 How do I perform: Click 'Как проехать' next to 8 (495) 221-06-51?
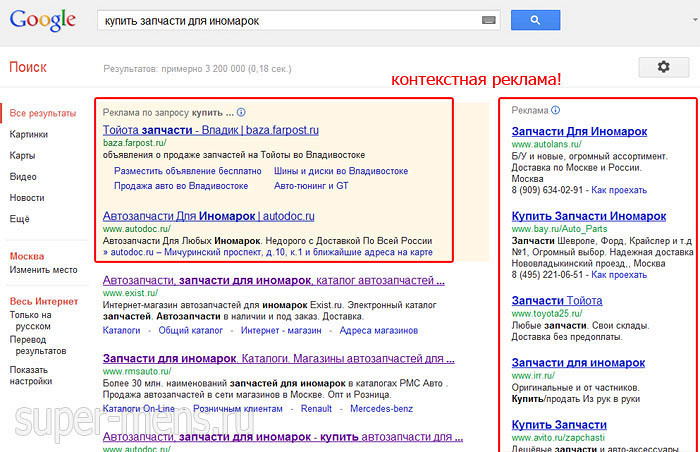tap(619, 275)
